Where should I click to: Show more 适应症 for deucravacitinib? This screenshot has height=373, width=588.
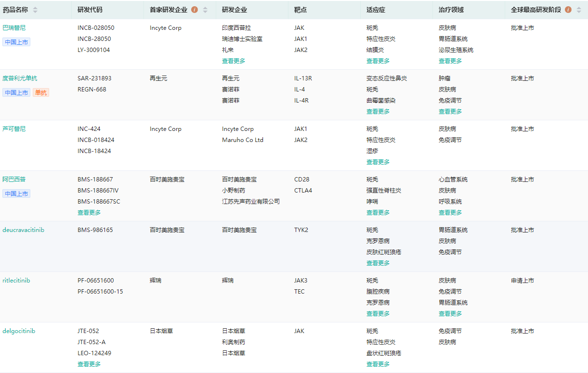pyautogui.click(x=378, y=263)
